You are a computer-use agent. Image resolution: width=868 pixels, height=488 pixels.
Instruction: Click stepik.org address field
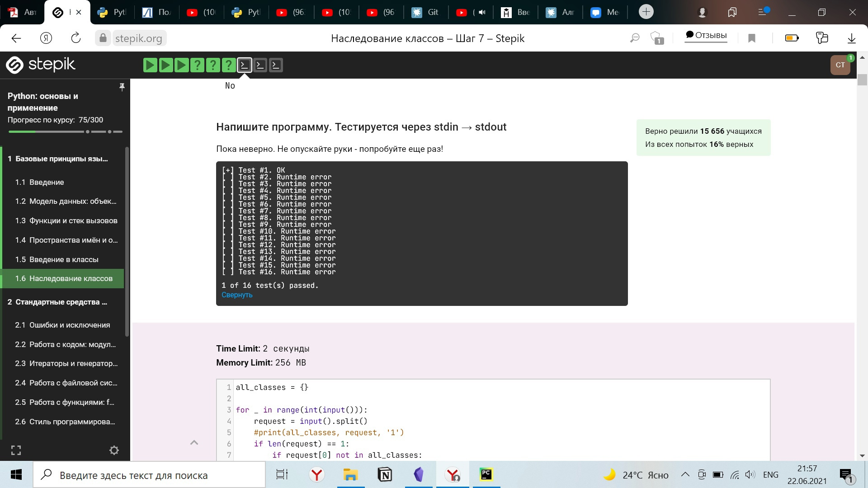point(138,38)
